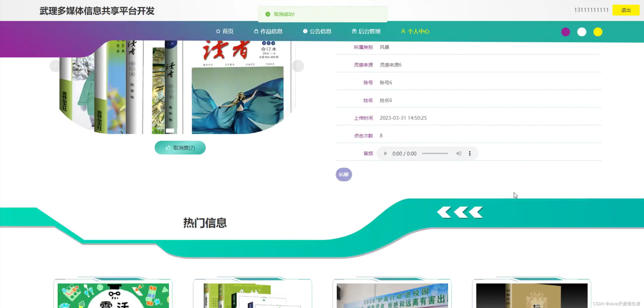644x308 pixels.
Task: Play the audio track
Action: (x=385, y=153)
